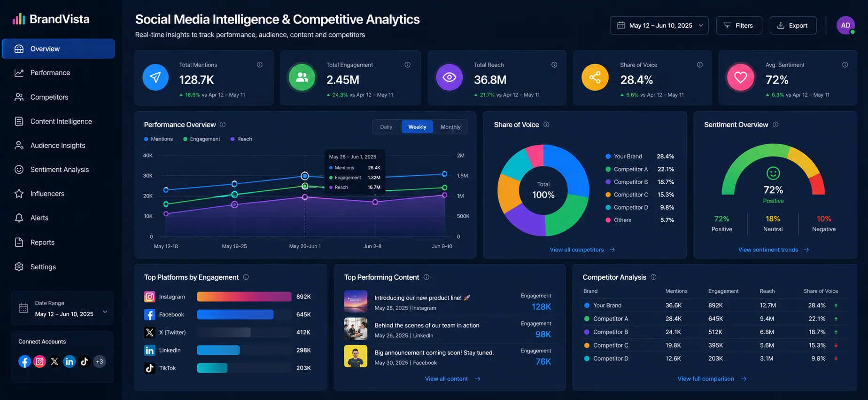Click the Total Reach eye icon

click(x=449, y=77)
